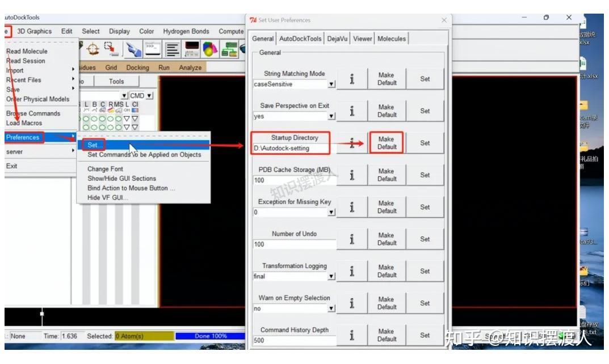Switch to the Viewer preferences tab
Image resolution: width=609 pixels, height=364 pixels.
point(362,39)
